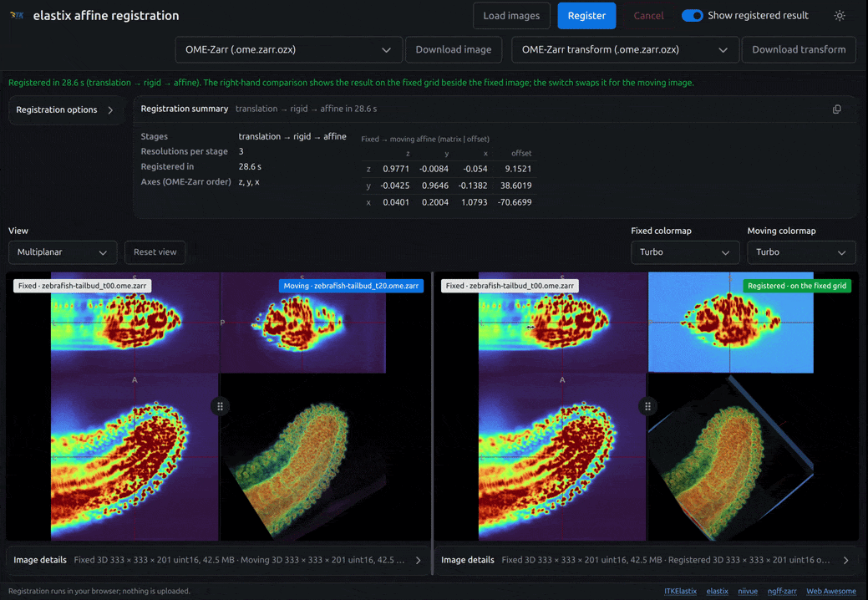Click the Registration summary header

click(185, 109)
